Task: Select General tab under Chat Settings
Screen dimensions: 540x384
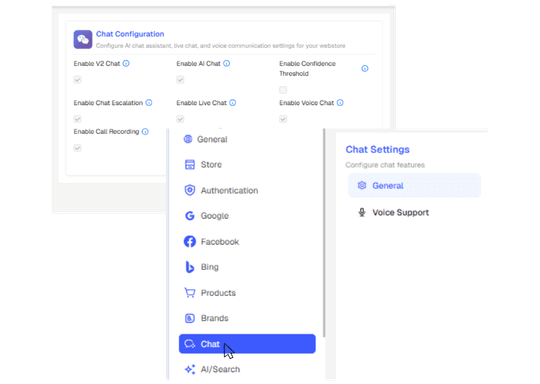Action: coord(414,185)
